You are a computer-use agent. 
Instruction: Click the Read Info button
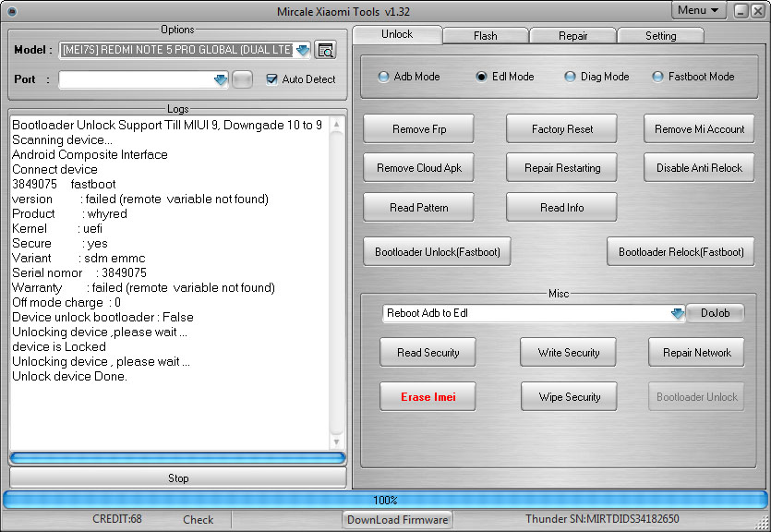tap(561, 208)
